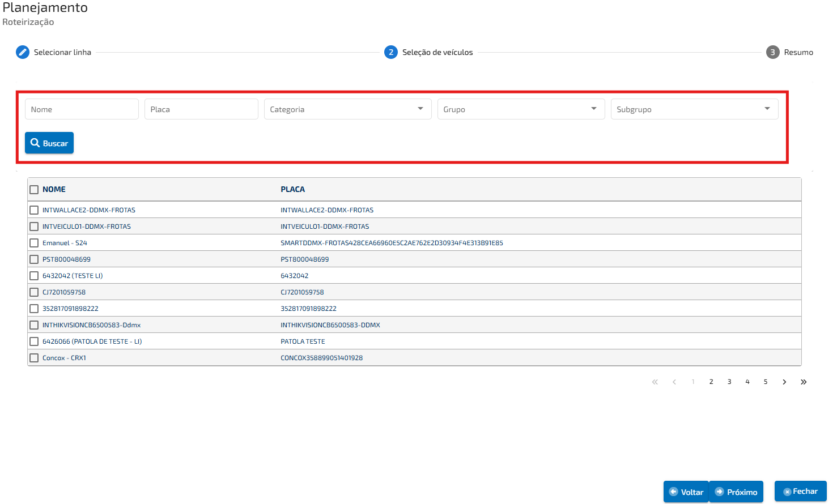Click the Voltar button
The width and height of the screenshot is (837, 504).
tap(686, 492)
